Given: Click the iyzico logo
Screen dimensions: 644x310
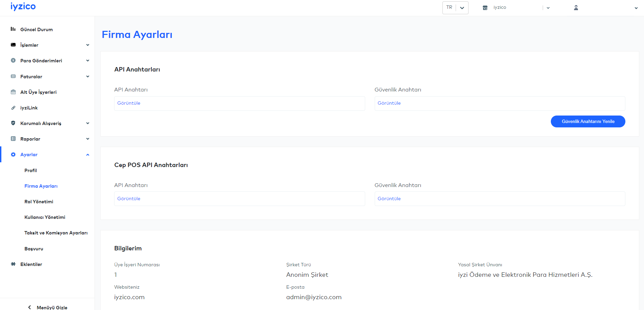Looking at the screenshot, I should click(x=23, y=7).
